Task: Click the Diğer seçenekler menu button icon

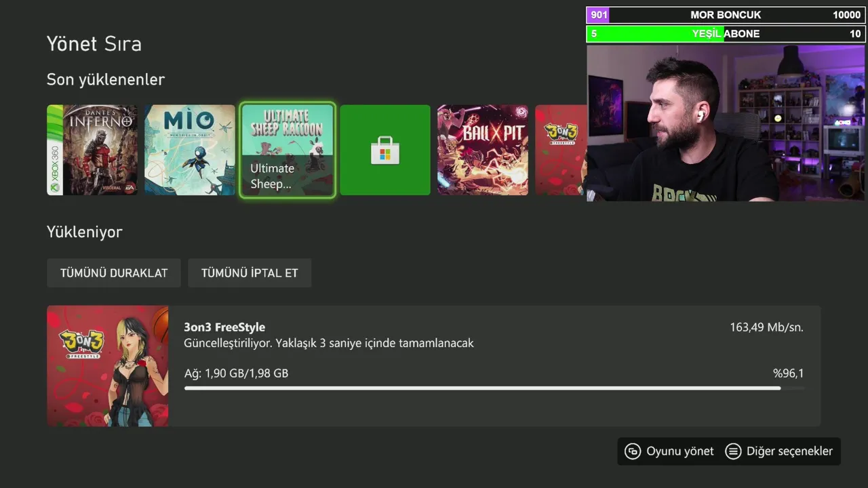Action: point(733,451)
